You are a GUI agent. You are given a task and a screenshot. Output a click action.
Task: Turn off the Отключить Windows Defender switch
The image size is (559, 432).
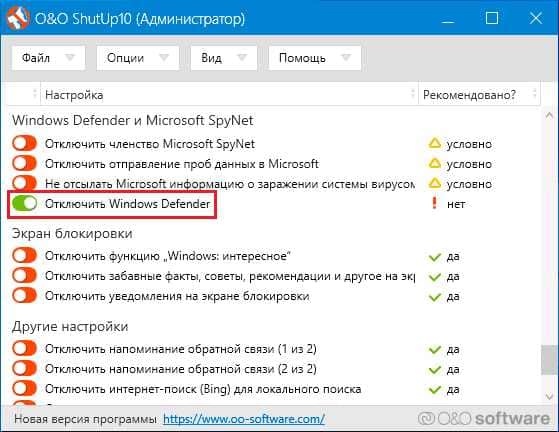pyautogui.click(x=24, y=204)
